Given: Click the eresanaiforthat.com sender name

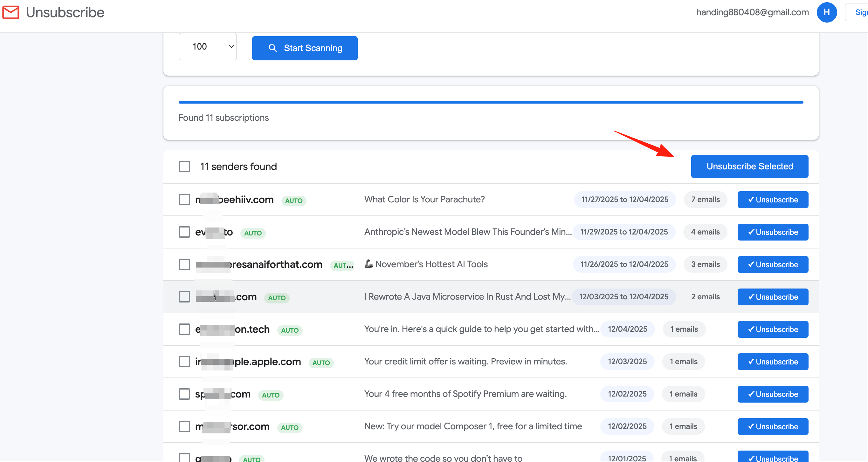Looking at the screenshot, I should tap(259, 264).
